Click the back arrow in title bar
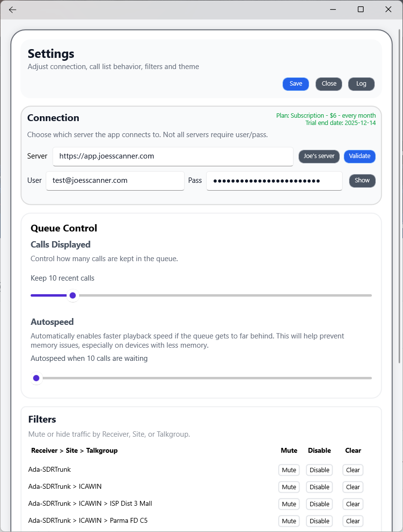The image size is (403, 532). [13, 10]
